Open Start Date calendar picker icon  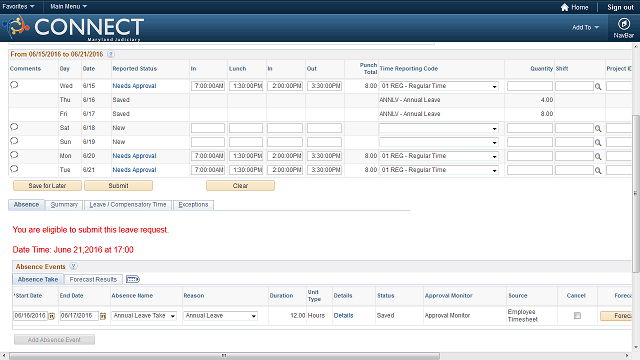(52, 316)
